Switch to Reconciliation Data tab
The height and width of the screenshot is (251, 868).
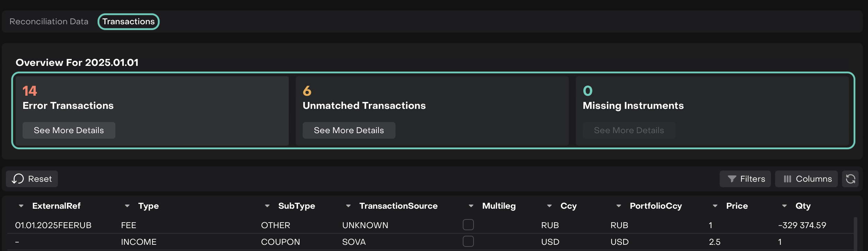pos(49,21)
